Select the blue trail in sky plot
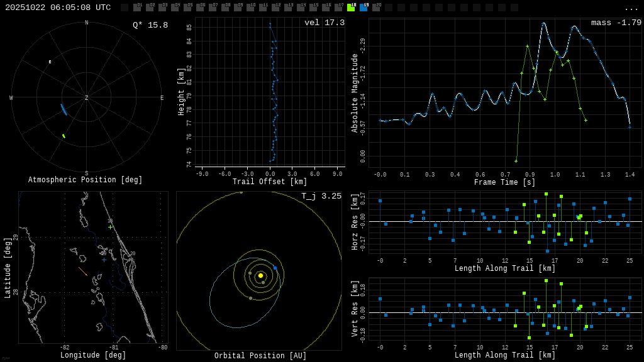The image size is (644, 362). tap(63, 109)
